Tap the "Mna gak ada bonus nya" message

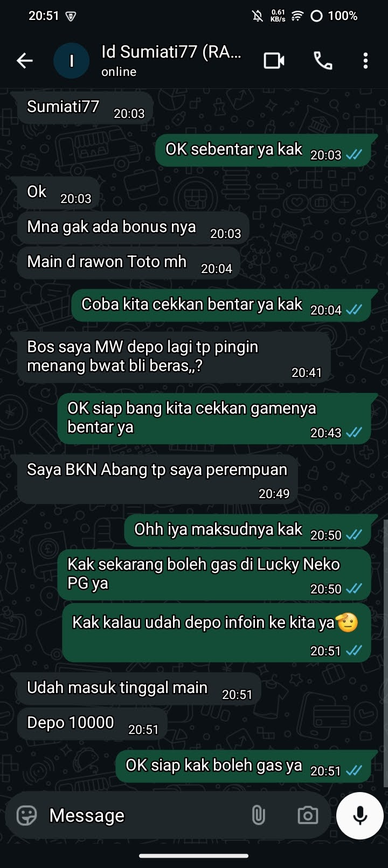coord(133,228)
